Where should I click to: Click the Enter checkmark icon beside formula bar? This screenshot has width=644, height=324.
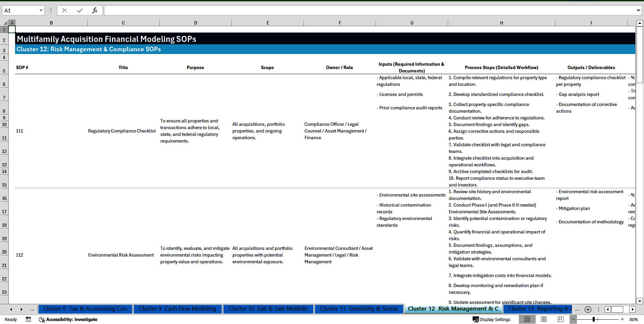pyautogui.click(x=80, y=10)
